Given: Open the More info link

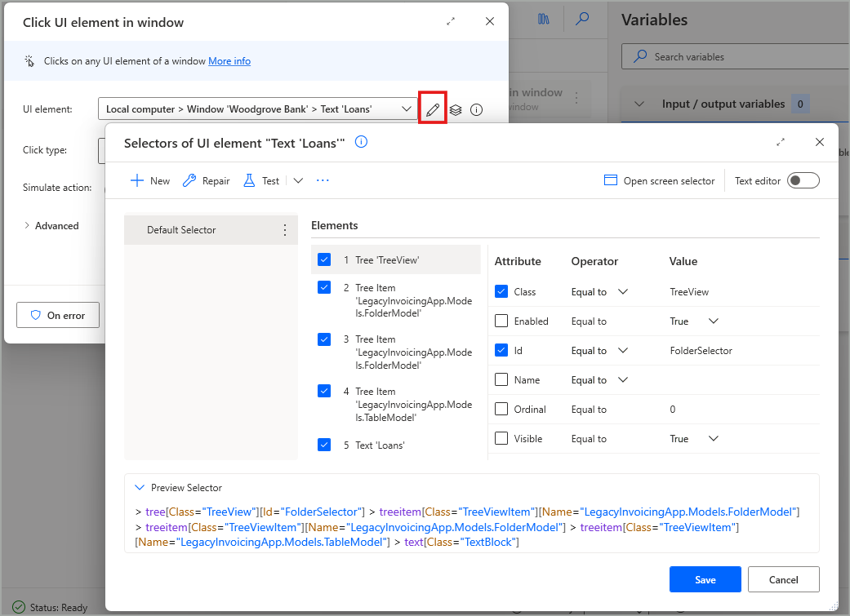Looking at the screenshot, I should [x=229, y=60].
